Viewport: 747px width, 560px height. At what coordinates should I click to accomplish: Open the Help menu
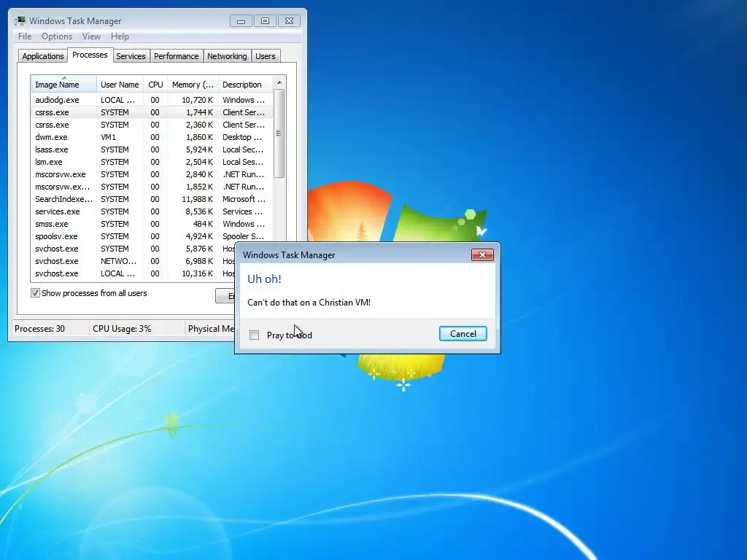pos(120,36)
